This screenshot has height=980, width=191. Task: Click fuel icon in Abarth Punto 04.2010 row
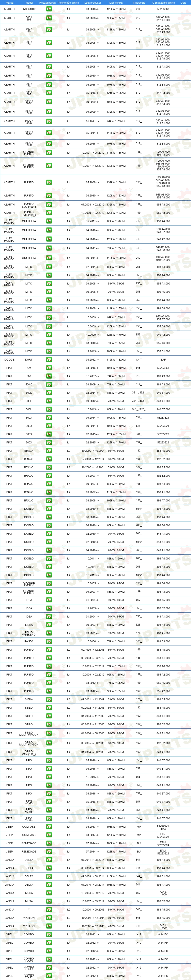(49, 196)
